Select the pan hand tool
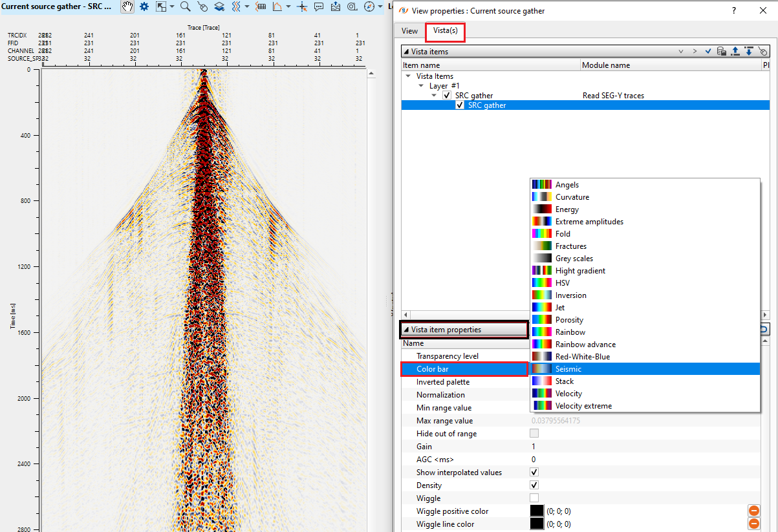Screen dimensions: 778x532 (127, 6)
